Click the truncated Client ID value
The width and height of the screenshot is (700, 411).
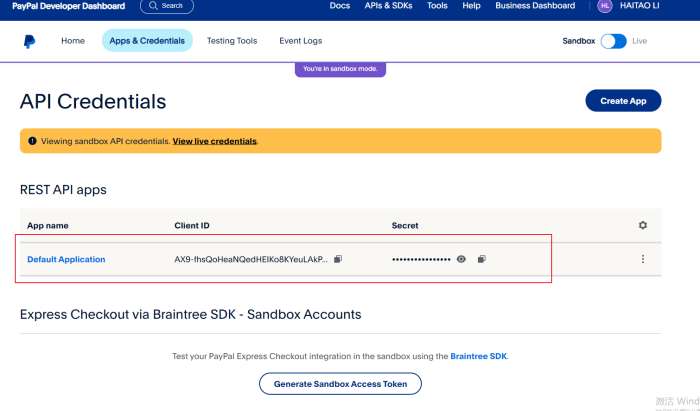tap(251, 259)
